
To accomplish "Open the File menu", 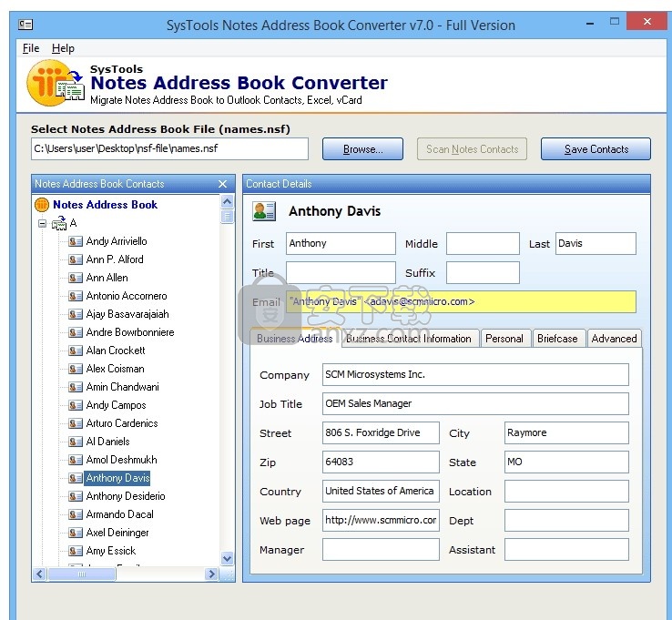I will 31,48.
